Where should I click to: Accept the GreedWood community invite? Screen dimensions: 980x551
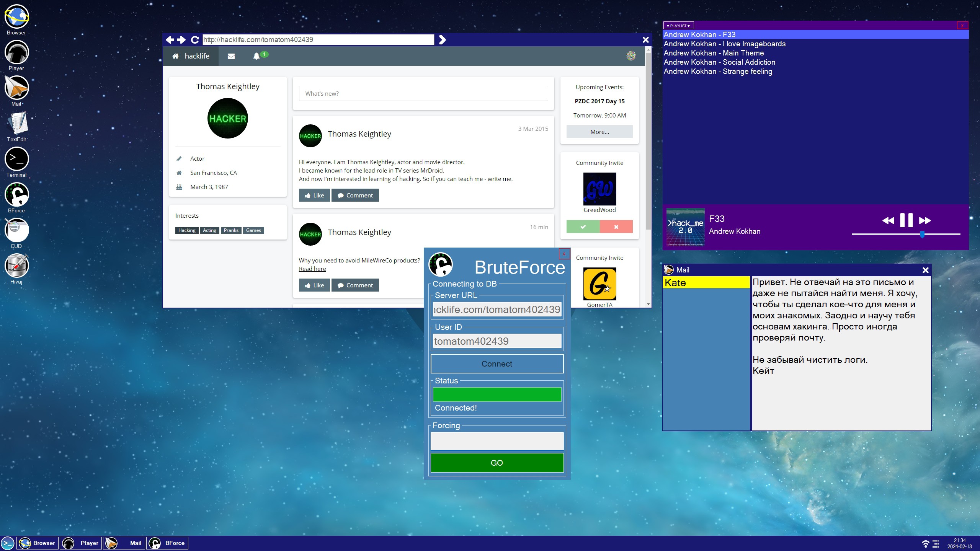583,227
